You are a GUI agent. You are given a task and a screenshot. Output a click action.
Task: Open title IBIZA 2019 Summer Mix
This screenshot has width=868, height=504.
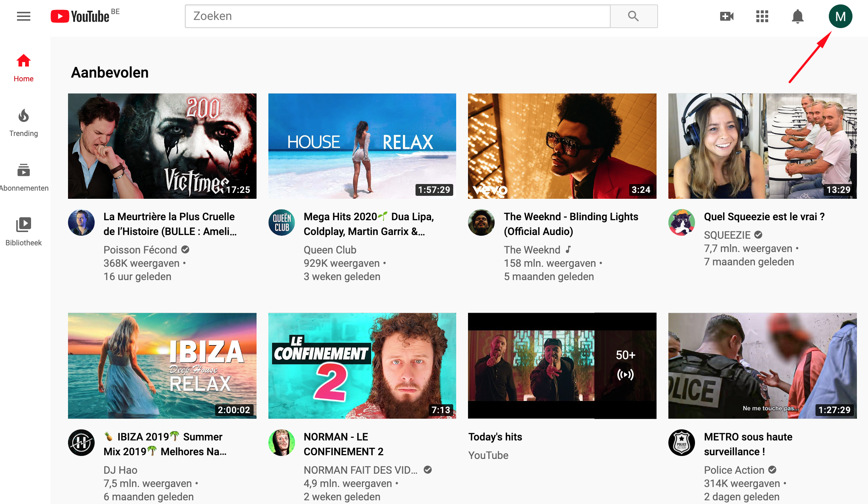pos(165,444)
